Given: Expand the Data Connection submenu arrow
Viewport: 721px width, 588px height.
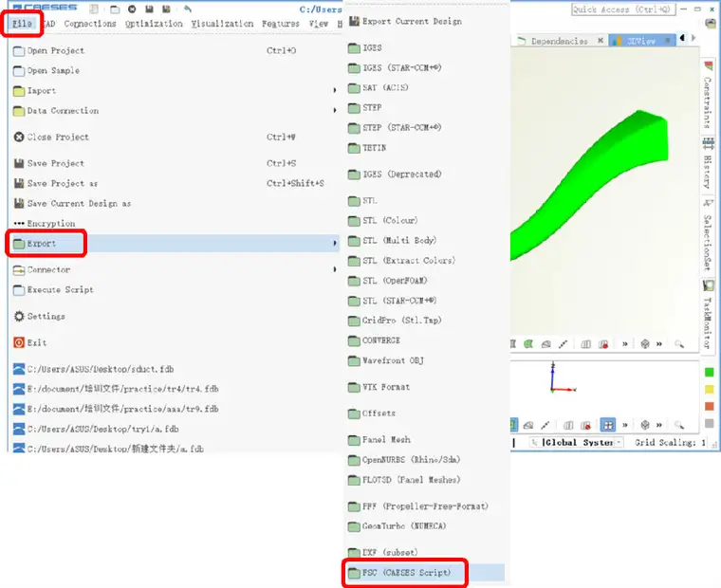Looking at the screenshot, I should (335, 110).
